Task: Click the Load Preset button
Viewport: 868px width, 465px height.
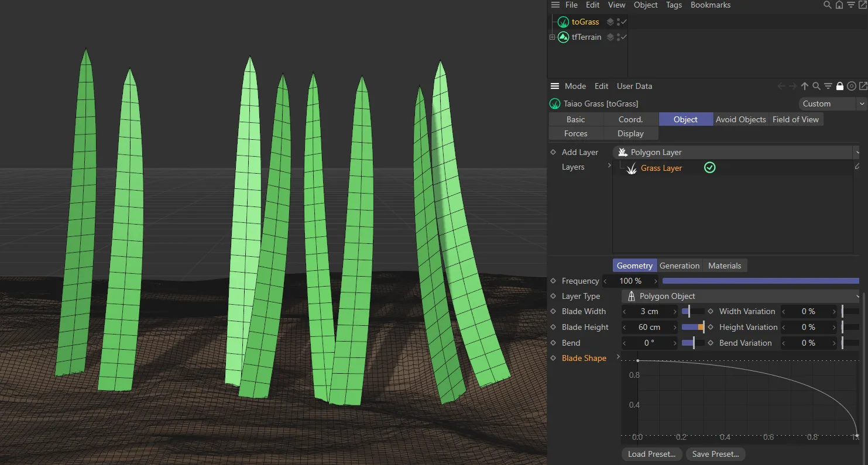Action: tap(651, 454)
